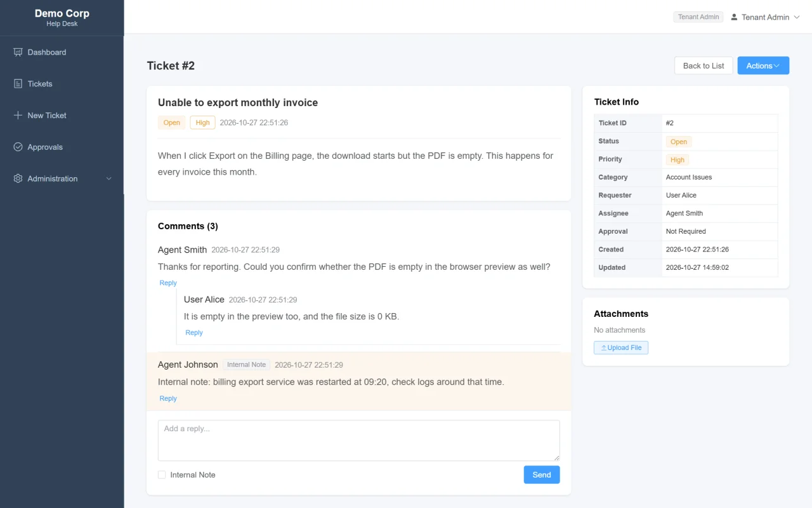Click the Agent Johnson author name
Viewport: 812px width, 508px height.
tap(188, 364)
